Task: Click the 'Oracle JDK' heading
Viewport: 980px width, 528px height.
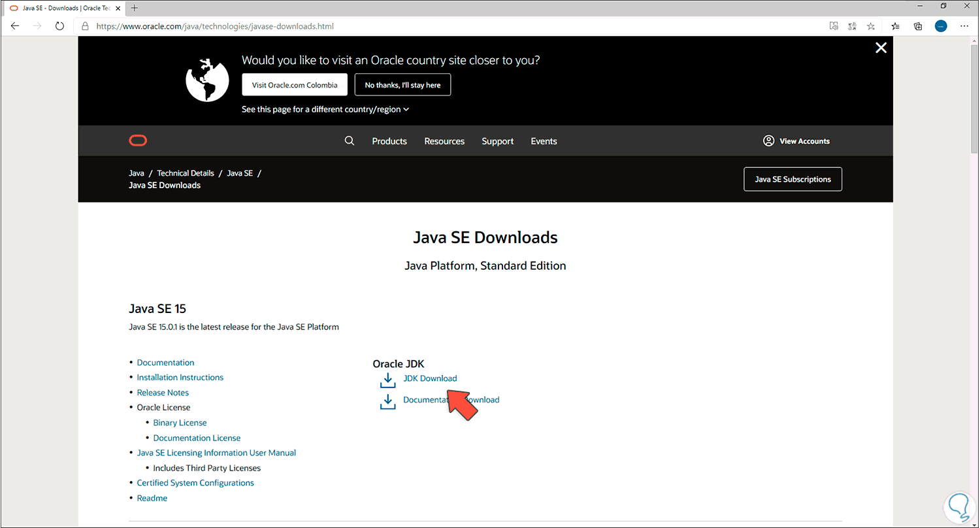Action: (399, 364)
